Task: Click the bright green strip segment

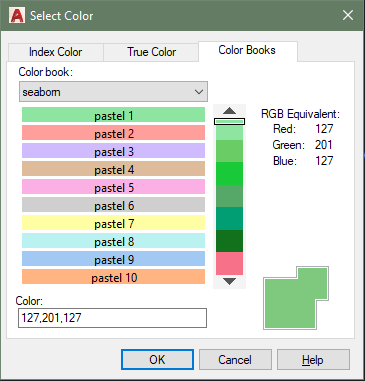Action: (229, 174)
